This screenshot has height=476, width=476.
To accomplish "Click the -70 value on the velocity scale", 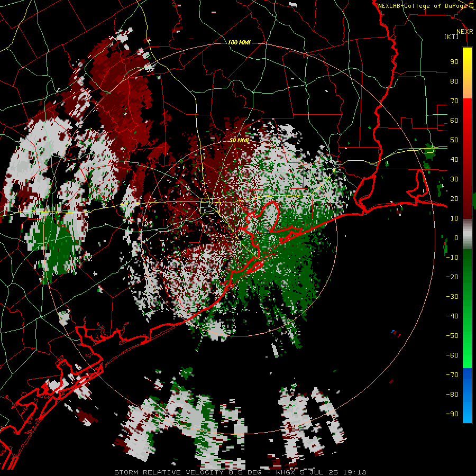I will (x=452, y=375).
